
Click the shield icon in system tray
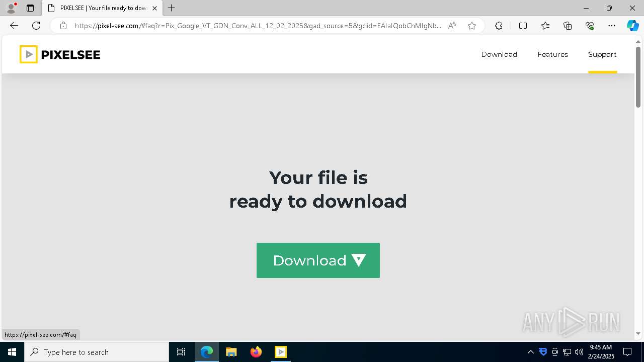click(543, 352)
